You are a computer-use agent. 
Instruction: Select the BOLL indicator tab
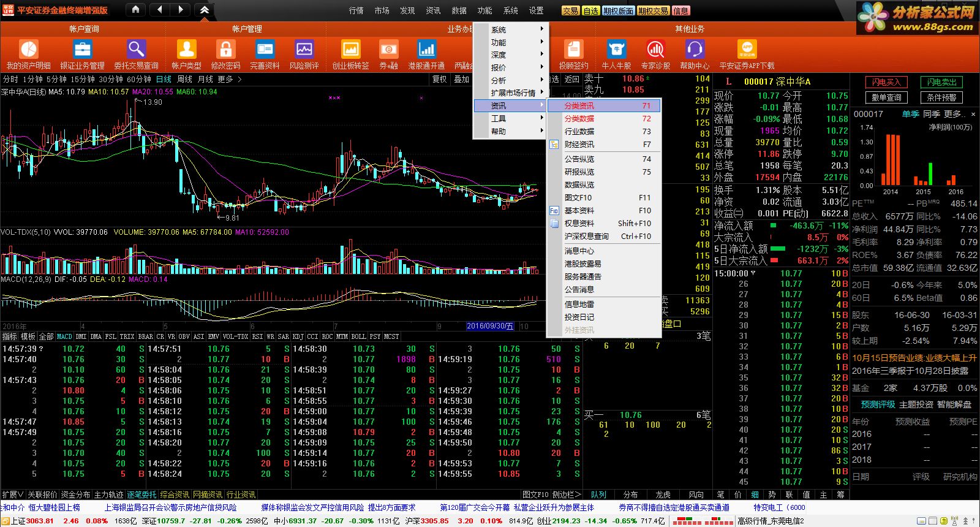[x=358, y=336]
